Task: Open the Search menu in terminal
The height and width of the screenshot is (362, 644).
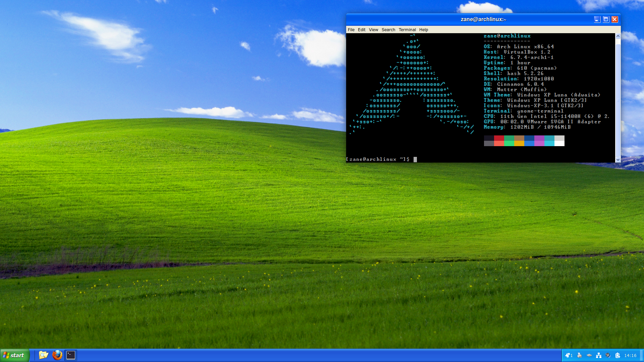Action: (x=388, y=29)
